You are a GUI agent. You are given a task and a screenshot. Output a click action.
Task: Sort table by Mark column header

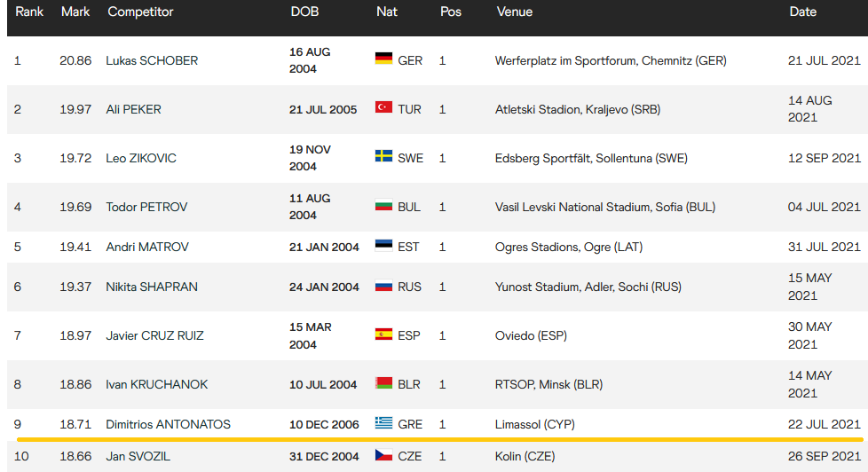point(75,12)
